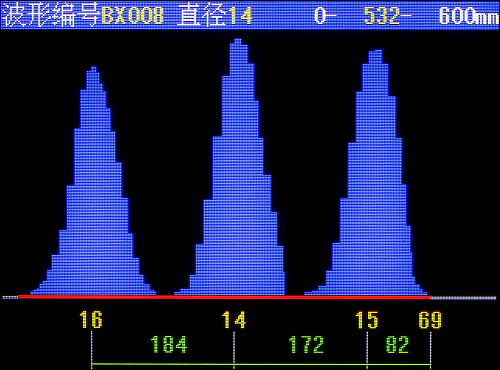
Task: Click the cover thickness value 15
Action: (367, 319)
